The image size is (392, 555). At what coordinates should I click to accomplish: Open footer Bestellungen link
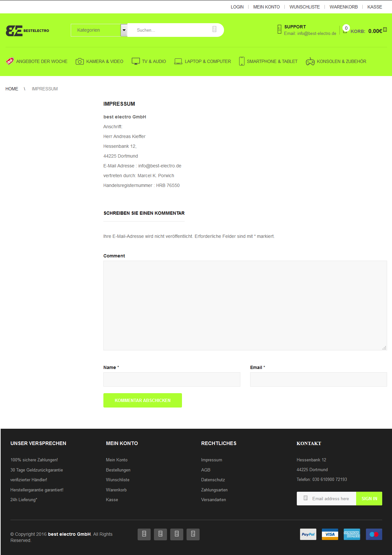pyautogui.click(x=118, y=470)
